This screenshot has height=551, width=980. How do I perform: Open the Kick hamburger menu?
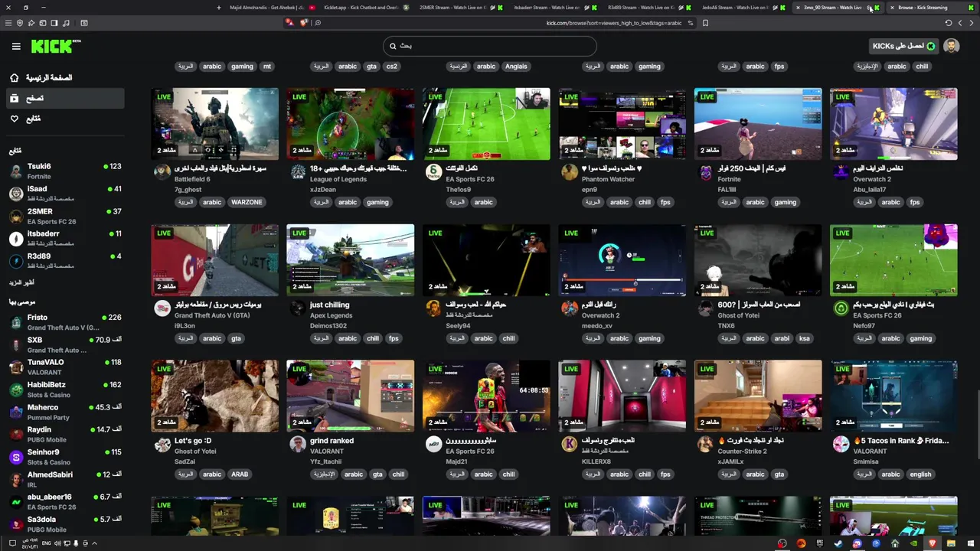16,47
